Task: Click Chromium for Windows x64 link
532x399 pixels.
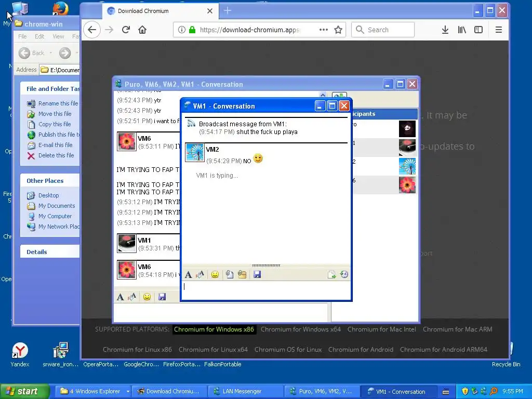Action: tap(301, 329)
